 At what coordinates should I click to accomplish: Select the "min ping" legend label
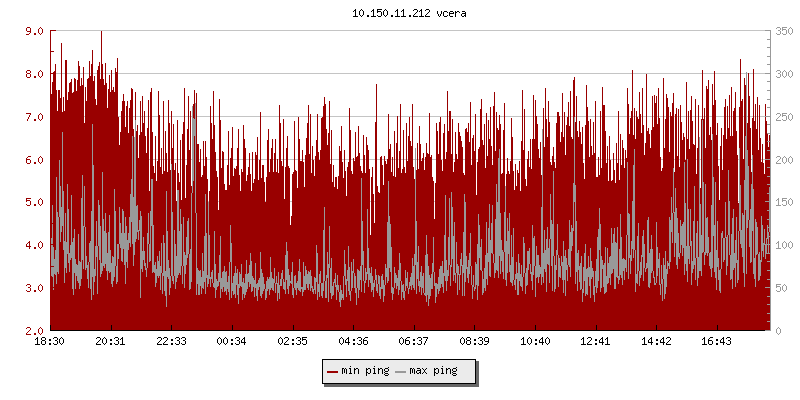point(364,371)
